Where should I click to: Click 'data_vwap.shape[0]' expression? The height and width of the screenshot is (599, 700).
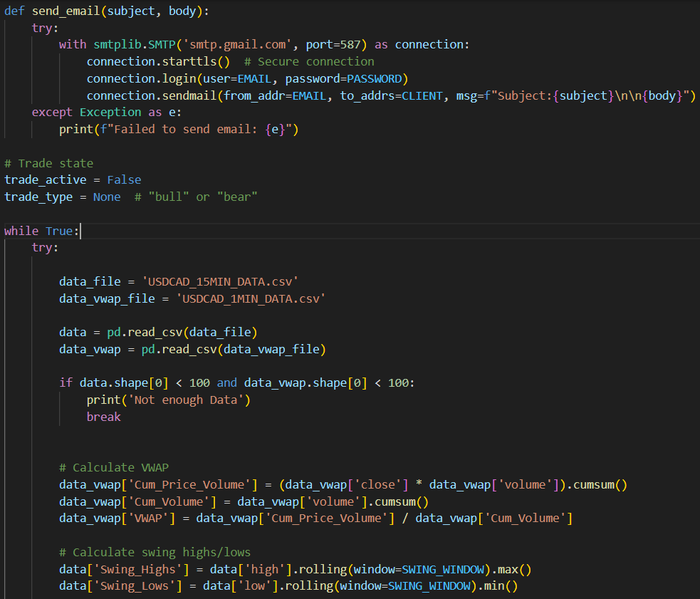click(x=305, y=382)
